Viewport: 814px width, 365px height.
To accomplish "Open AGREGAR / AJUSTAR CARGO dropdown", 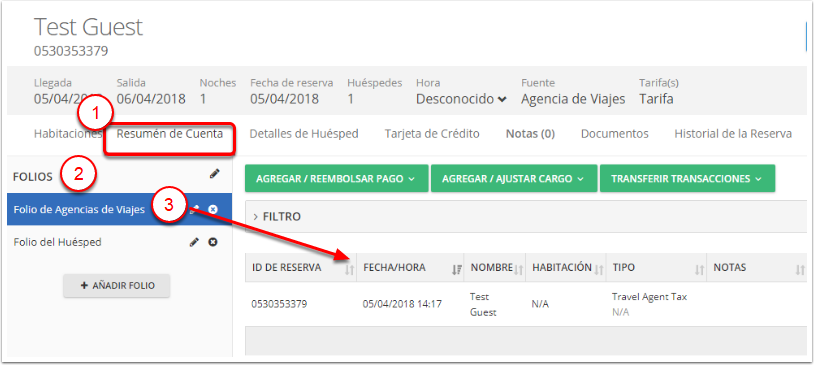I will (x=514, y=179).
